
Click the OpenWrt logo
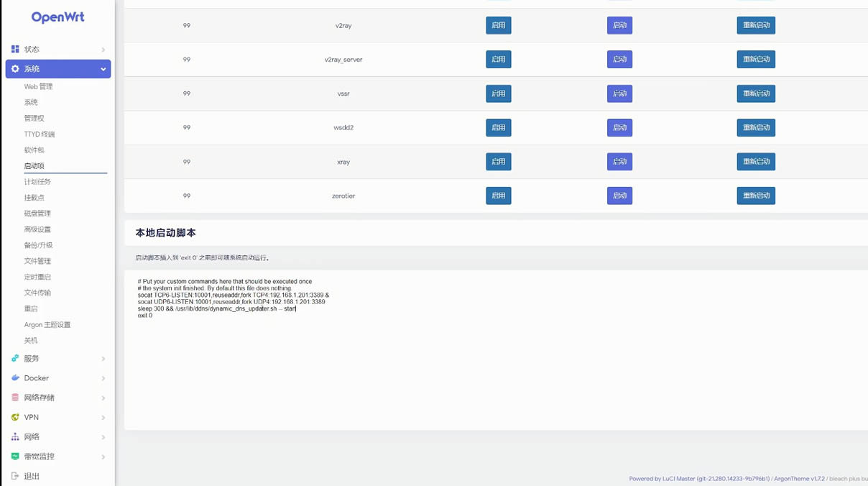(x=57, y=17)
